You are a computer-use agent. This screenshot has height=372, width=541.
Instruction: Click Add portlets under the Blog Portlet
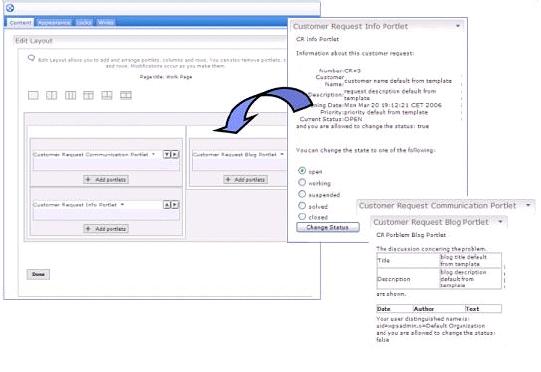[245, 179]
